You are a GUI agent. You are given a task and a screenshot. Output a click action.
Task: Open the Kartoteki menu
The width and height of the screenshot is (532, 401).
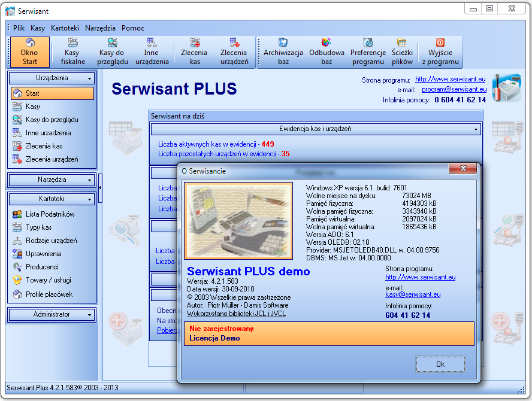[x=65, y=28]
